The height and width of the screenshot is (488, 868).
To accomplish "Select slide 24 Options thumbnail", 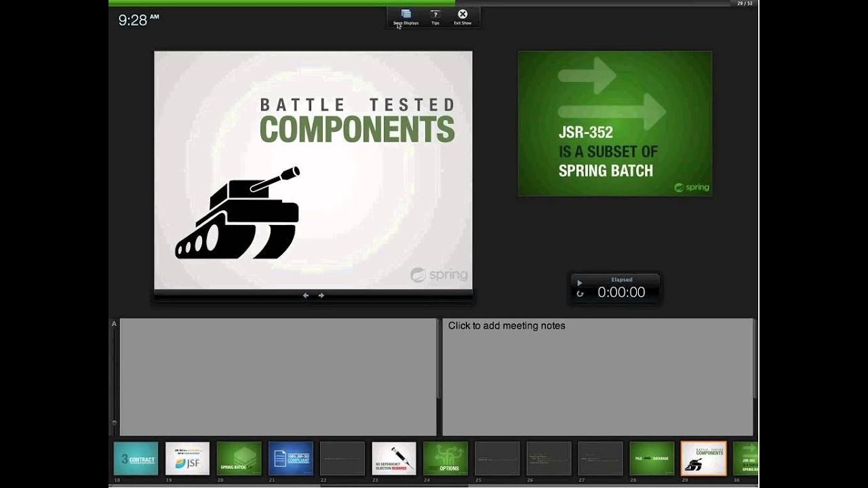I will coord(446,458).
